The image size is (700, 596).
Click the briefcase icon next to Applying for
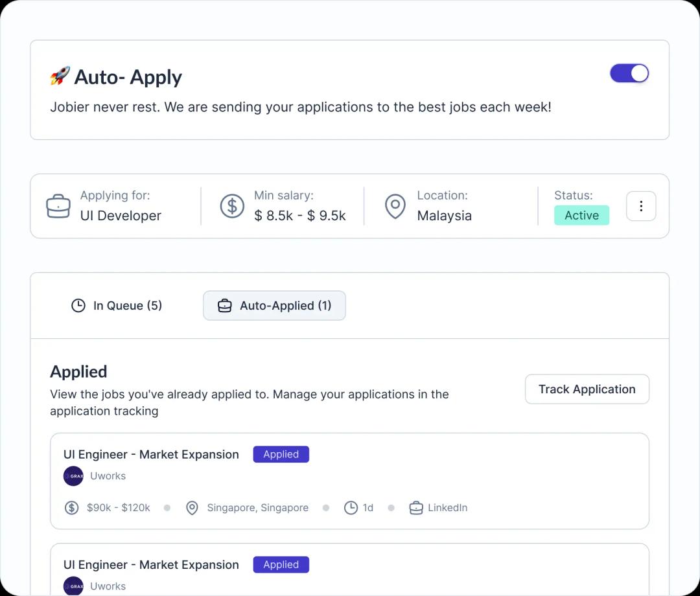click(x=58, y=206)
